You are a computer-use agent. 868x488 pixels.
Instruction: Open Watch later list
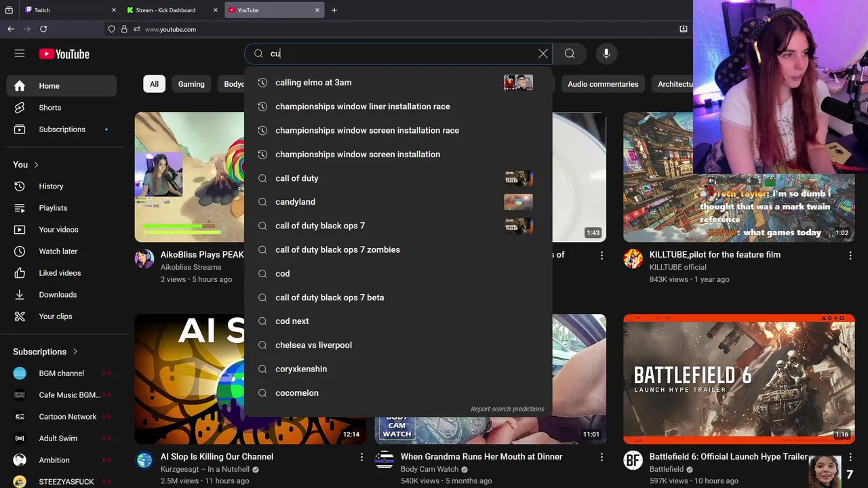[x=62, y=251]
